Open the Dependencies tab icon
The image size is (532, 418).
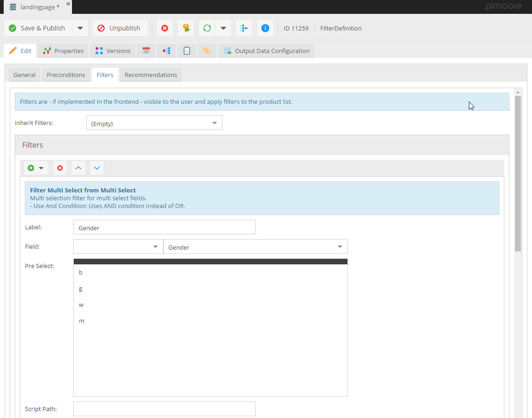167,51
